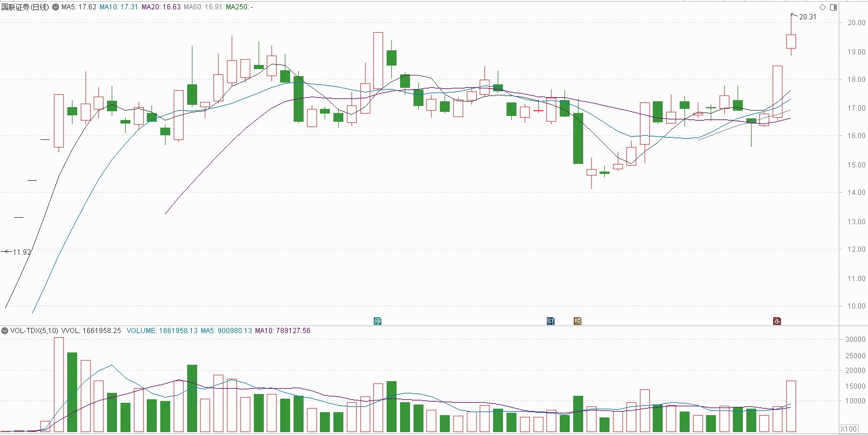The width and height of the screenshot is (868, 435).
Task: Click the diamond icon at chart top right
Action: tap(822, 7)
